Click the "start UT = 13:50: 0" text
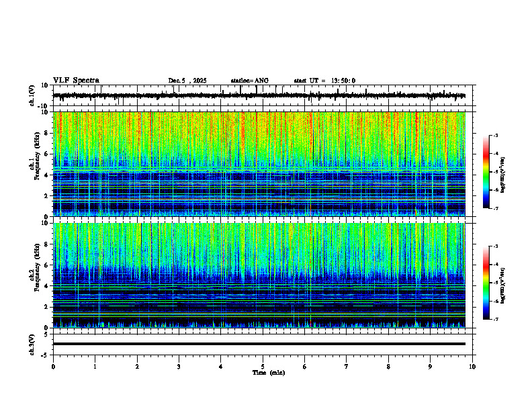The width and height of the screenshot is (532, 411). point(324,81)
